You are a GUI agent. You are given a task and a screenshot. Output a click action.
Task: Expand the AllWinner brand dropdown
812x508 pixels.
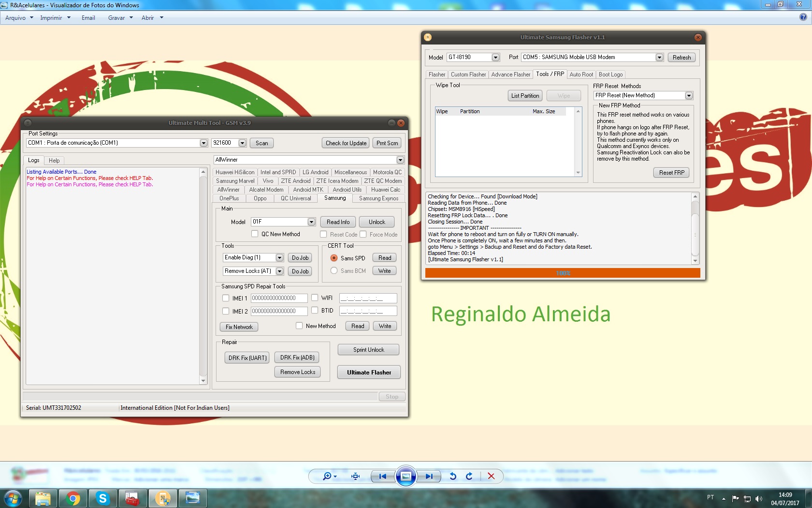pyautogui.click(x=400, y=160)
